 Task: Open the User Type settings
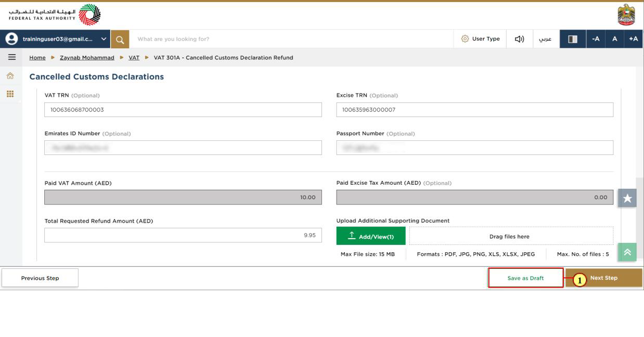point(480,39)
